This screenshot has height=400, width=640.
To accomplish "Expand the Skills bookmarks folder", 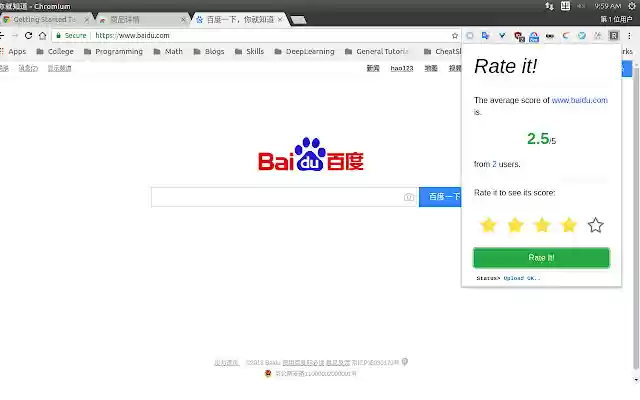I will pos(249,51).
